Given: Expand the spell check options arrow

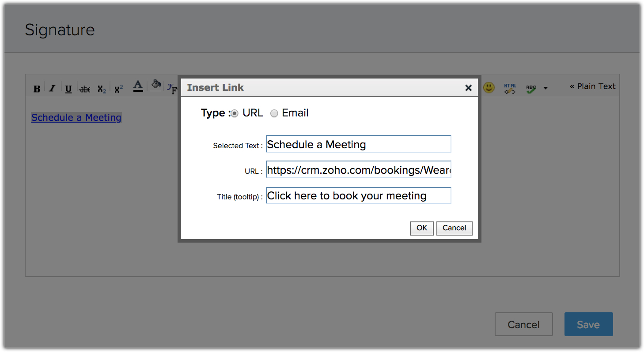Looking at the screenshot, I should point(546,88).
